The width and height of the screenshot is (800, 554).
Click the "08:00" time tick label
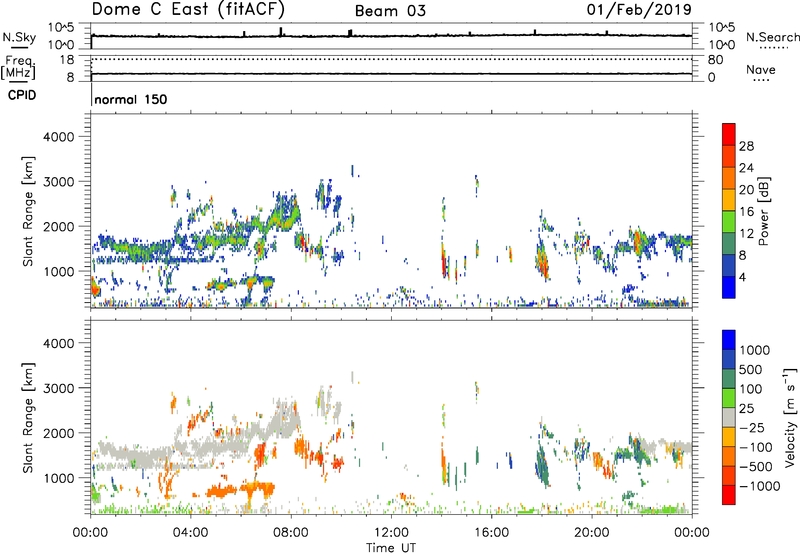point(291,533)
